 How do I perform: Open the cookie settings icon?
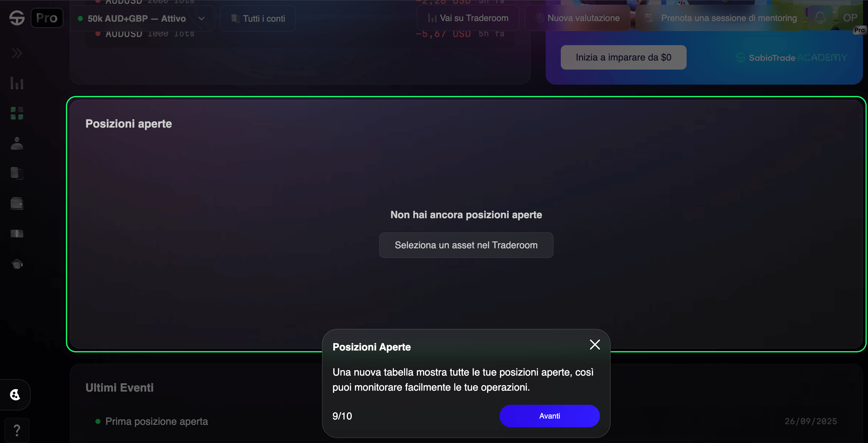coord(15,394)
